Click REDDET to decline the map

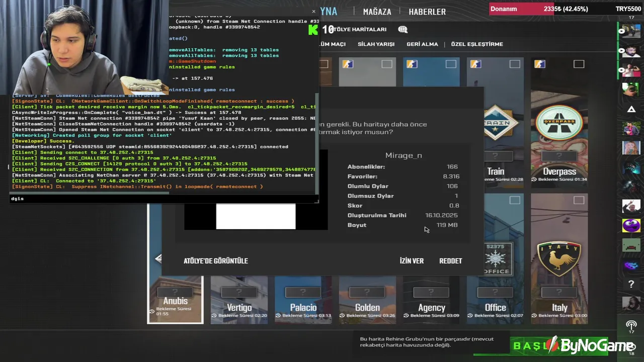tap(450, 260)
